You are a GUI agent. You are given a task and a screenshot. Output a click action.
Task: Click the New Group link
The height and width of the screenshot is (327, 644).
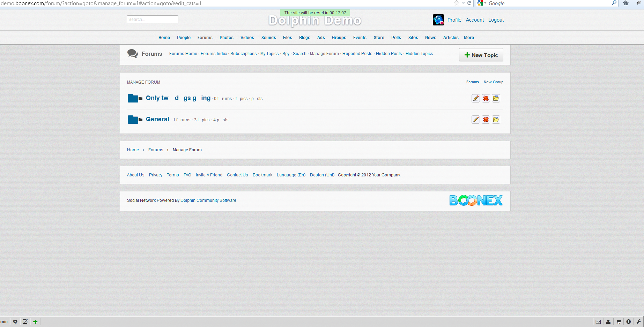[494, 82]
